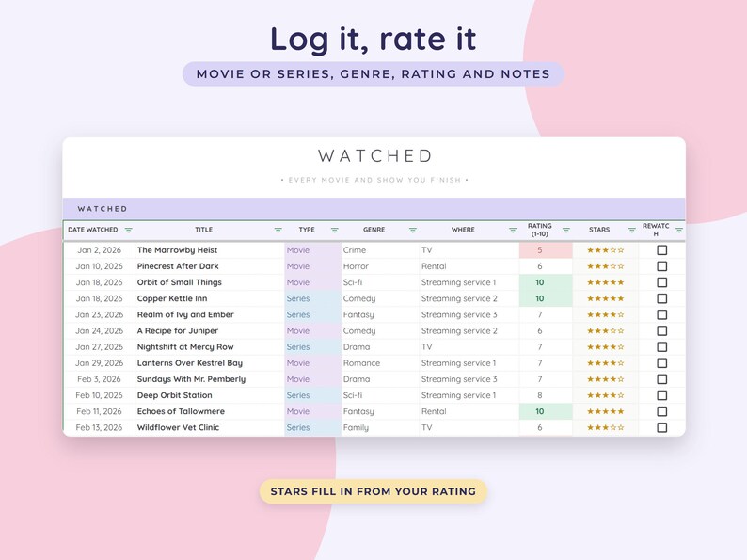Click the Romance genre cell

tap(380, 363)
